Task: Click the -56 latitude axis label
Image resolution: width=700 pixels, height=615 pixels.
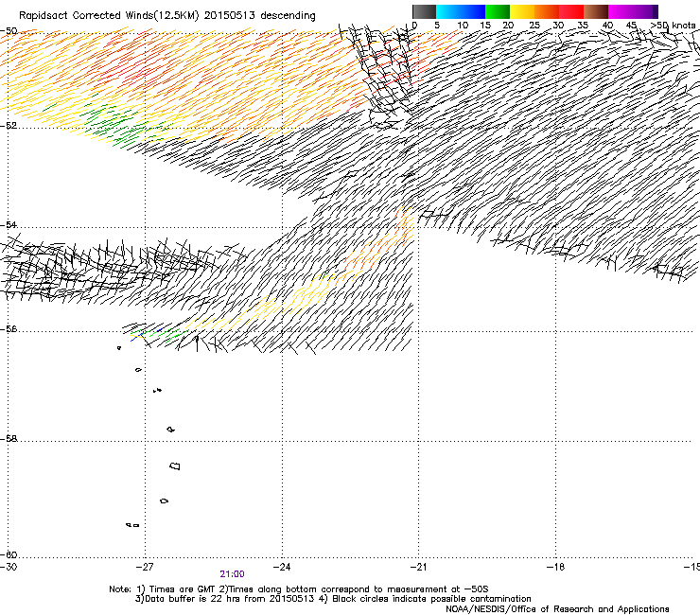Action: [x=9, y=329]
